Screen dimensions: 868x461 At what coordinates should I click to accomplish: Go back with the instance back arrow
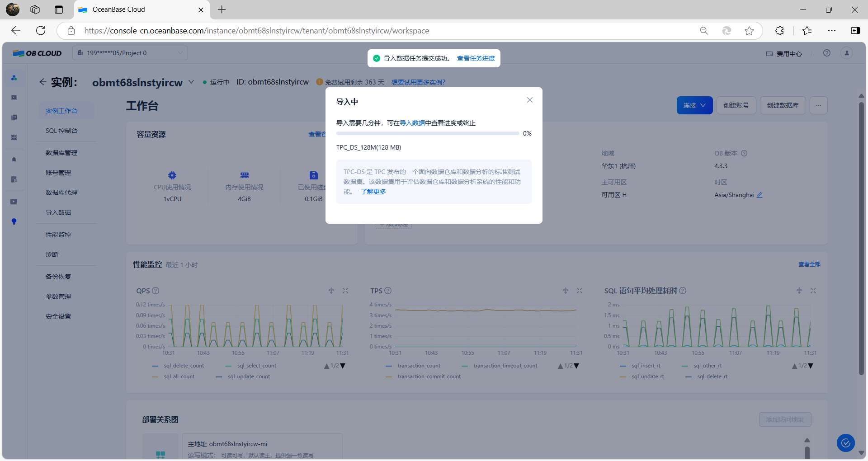click(42, 82)
